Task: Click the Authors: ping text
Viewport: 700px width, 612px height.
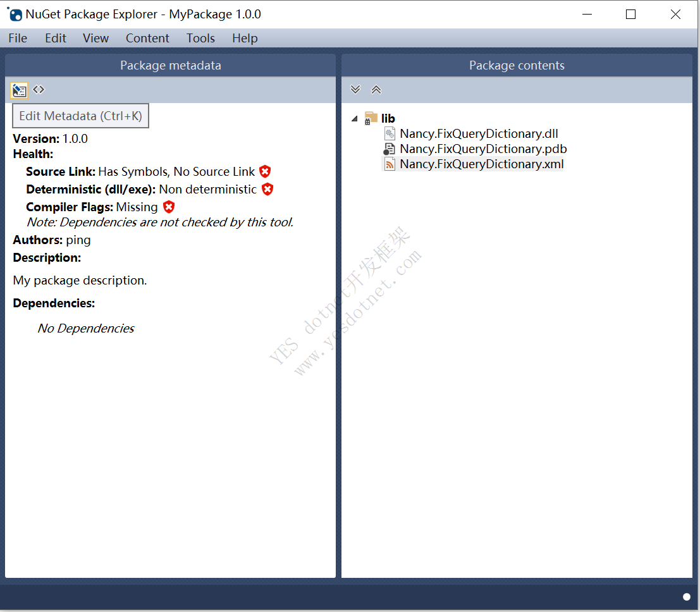Action: (52, 240)
